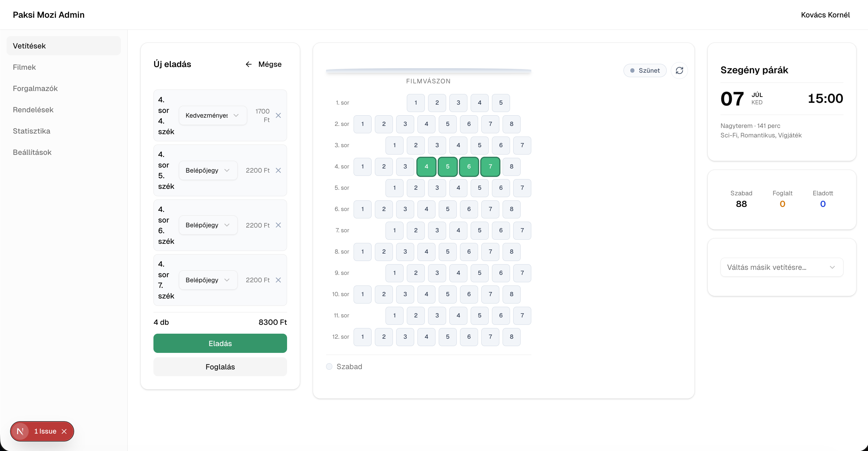Open the Filmek menu item

point(24,67)
